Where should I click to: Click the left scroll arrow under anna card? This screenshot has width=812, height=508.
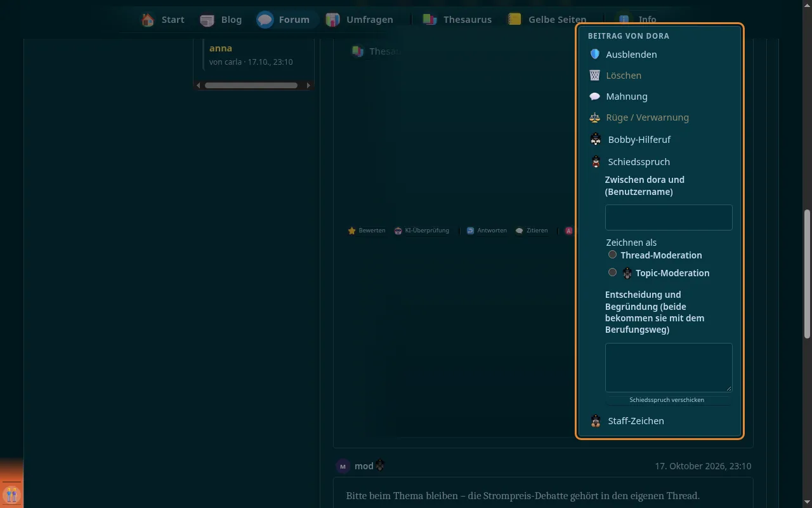(198, 85)
